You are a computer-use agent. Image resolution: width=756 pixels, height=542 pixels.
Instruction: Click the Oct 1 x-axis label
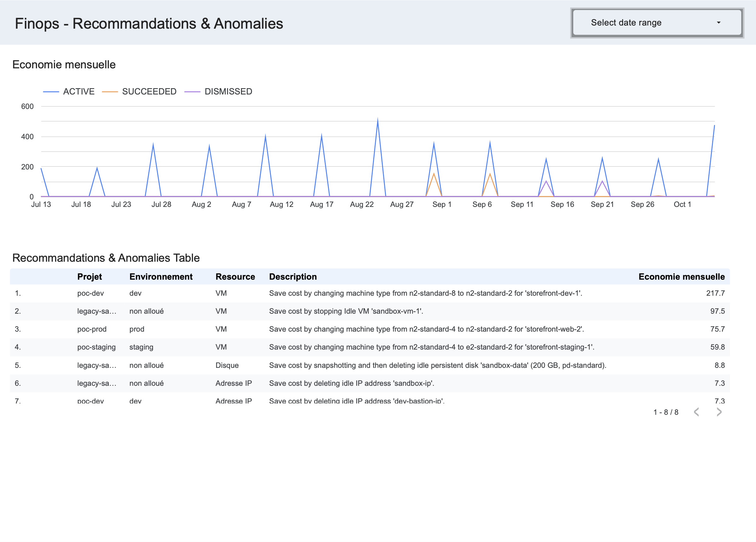(x=682, y=205)
